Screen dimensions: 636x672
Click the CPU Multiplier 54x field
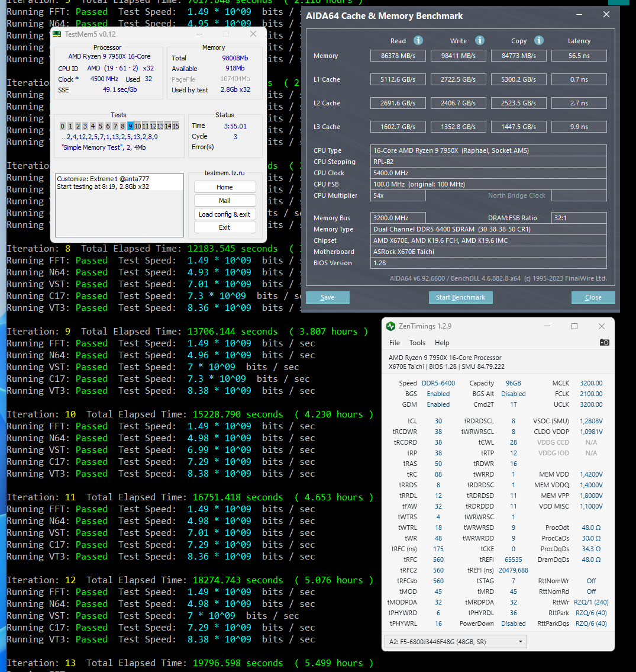click(x=398, y=195)
